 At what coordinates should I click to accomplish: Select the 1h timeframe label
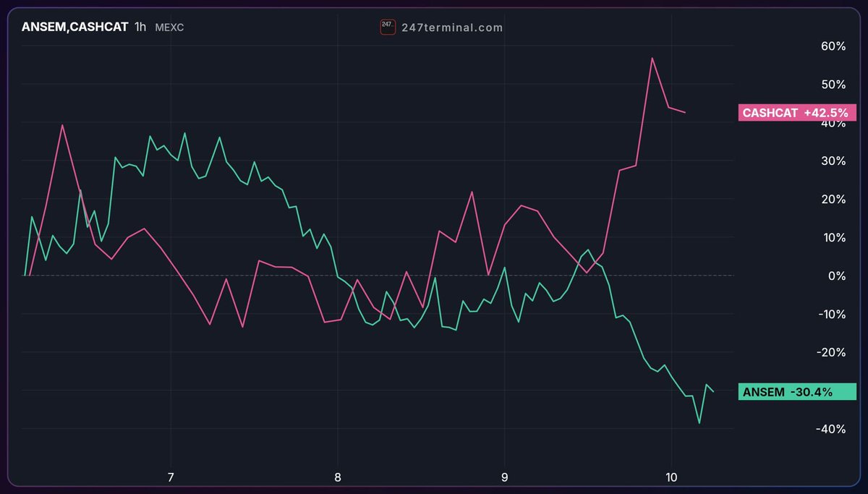(x=140, y=27)
